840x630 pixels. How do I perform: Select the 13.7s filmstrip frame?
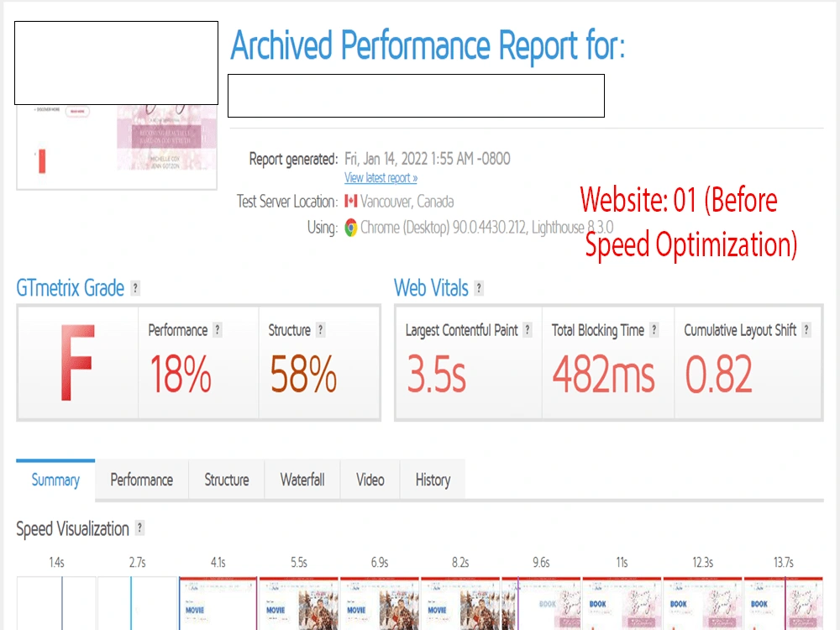784,603
